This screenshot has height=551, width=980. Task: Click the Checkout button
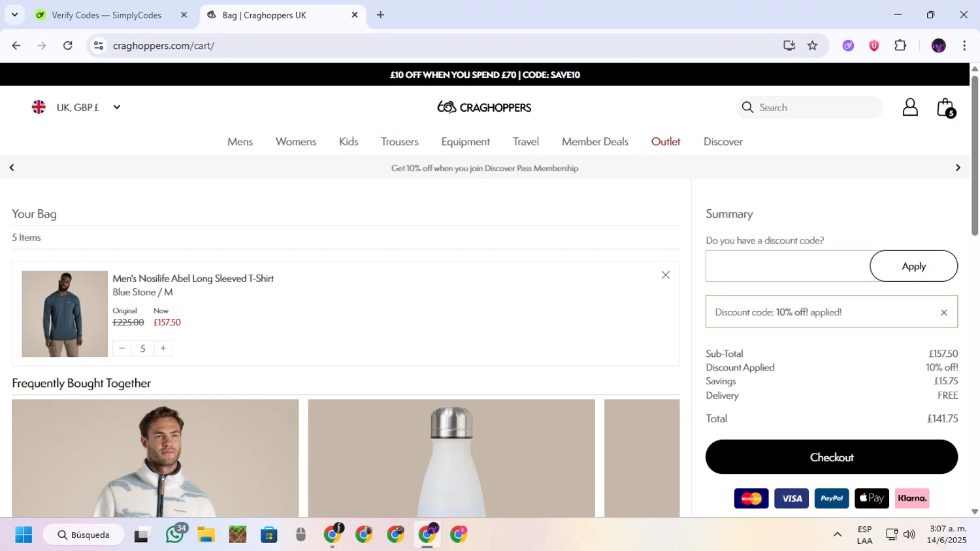[x=832, y=457]
